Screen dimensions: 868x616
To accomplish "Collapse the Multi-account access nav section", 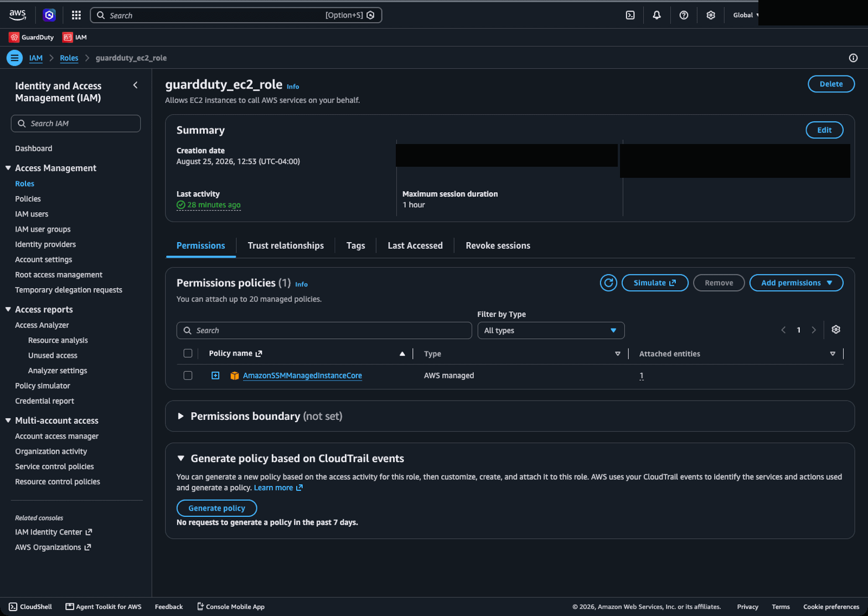I will point(8,420).
